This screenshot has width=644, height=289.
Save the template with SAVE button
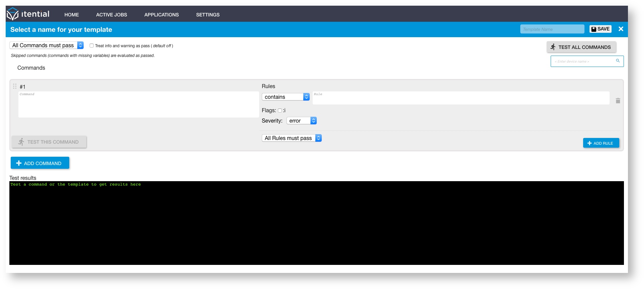601,29
